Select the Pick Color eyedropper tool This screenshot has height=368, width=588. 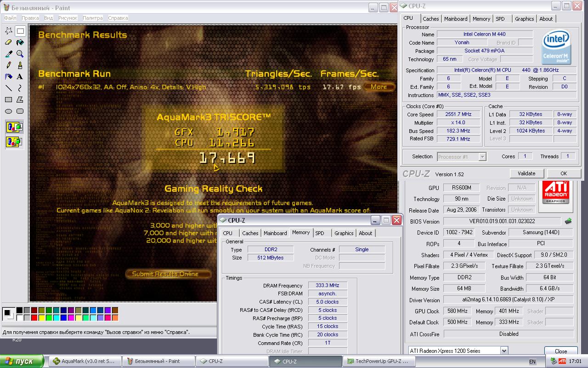(x=9, y=54)
